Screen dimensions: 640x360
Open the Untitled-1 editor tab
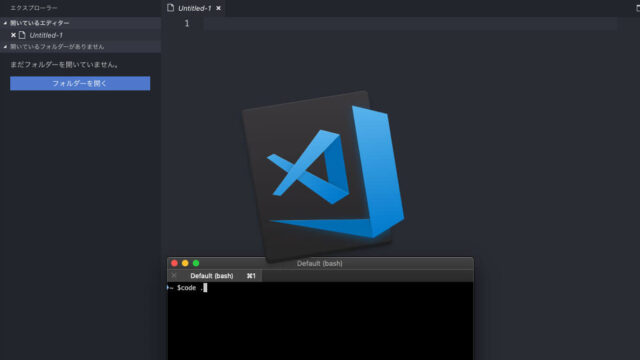click(x=195, y=8)
